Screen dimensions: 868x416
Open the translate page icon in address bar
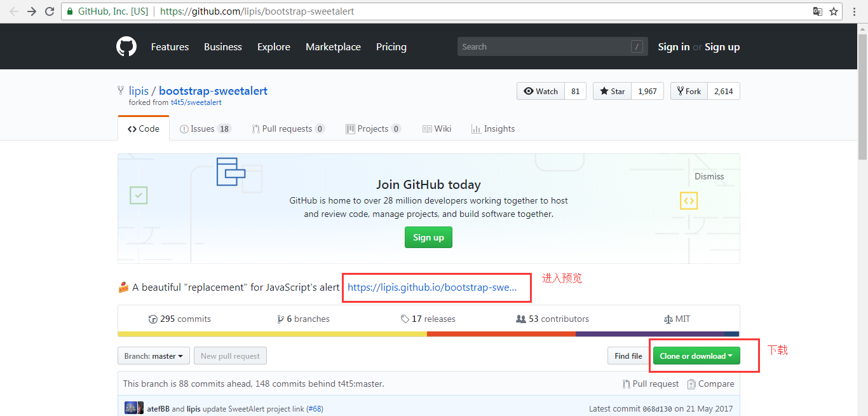818,11
